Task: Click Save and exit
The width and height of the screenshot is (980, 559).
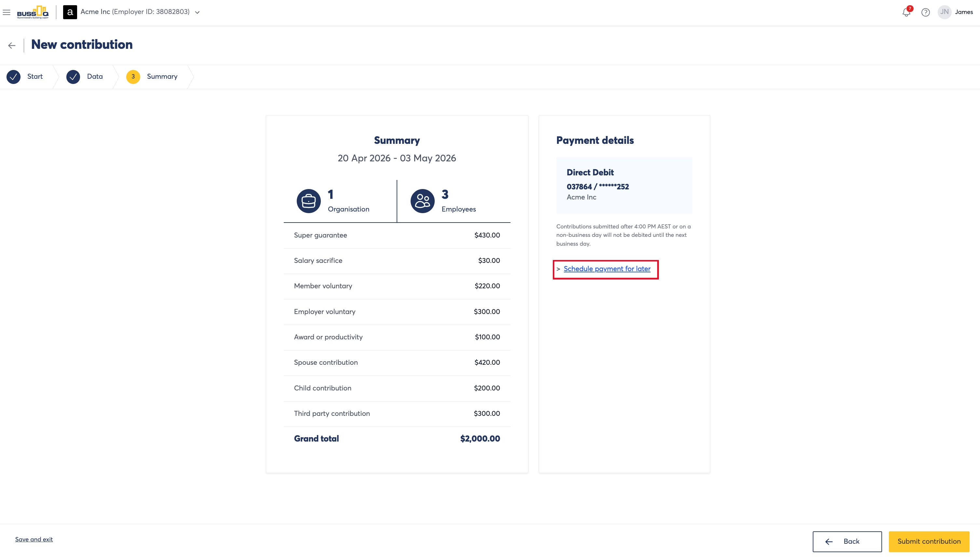Action: [34, 539]
